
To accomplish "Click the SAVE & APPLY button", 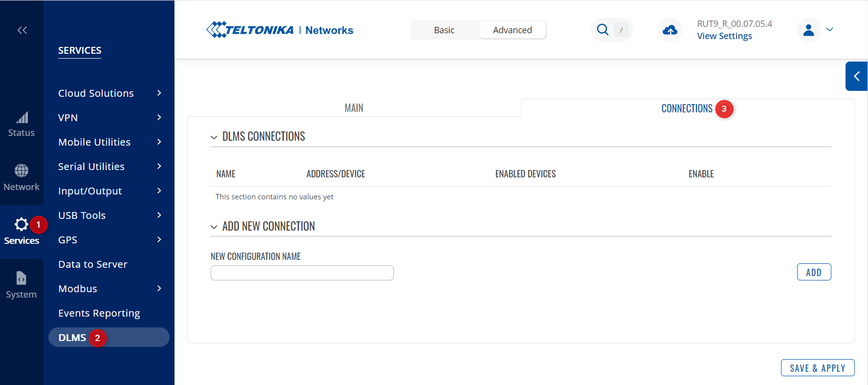I will [817, 368].
